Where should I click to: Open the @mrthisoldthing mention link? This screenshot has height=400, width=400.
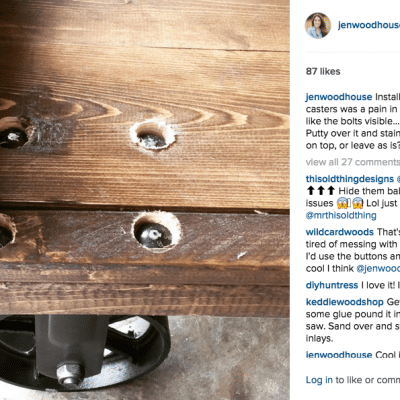(341, 215)
